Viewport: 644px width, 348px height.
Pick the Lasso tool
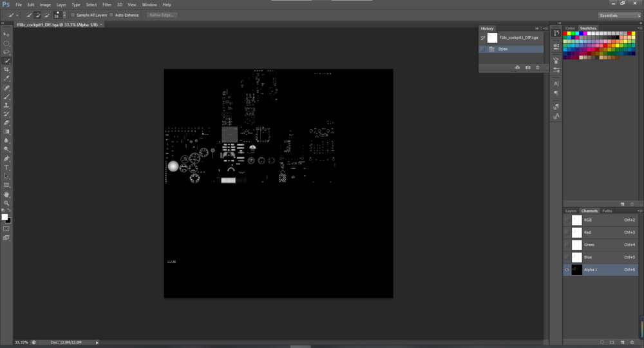click(6, 52)
